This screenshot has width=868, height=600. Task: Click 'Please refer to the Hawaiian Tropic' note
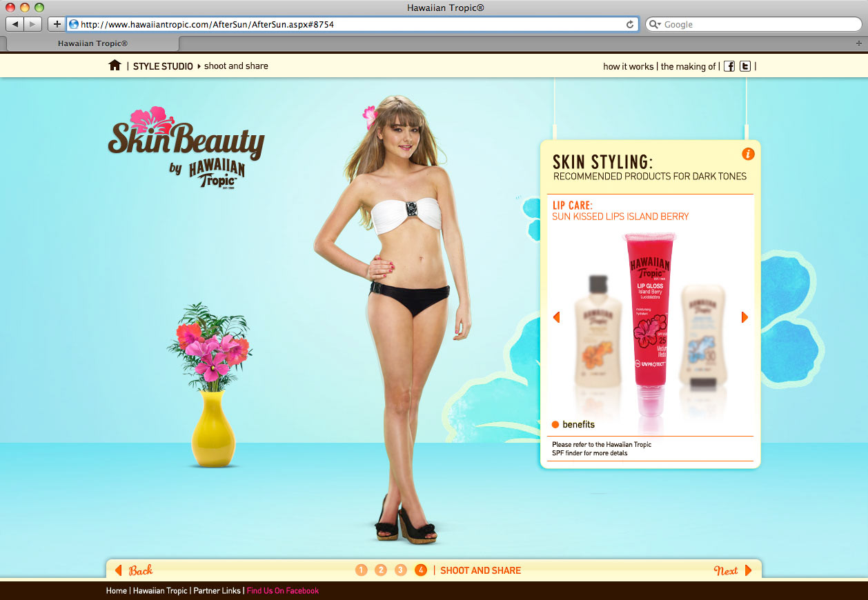[x=602, y=444]
